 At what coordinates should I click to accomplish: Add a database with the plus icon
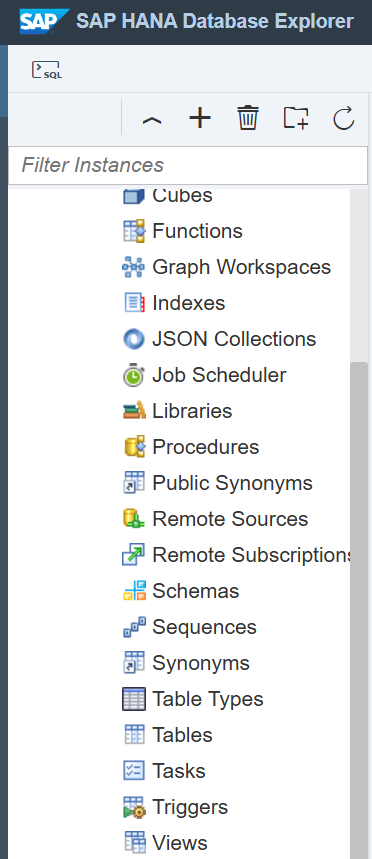coord(200,118)
